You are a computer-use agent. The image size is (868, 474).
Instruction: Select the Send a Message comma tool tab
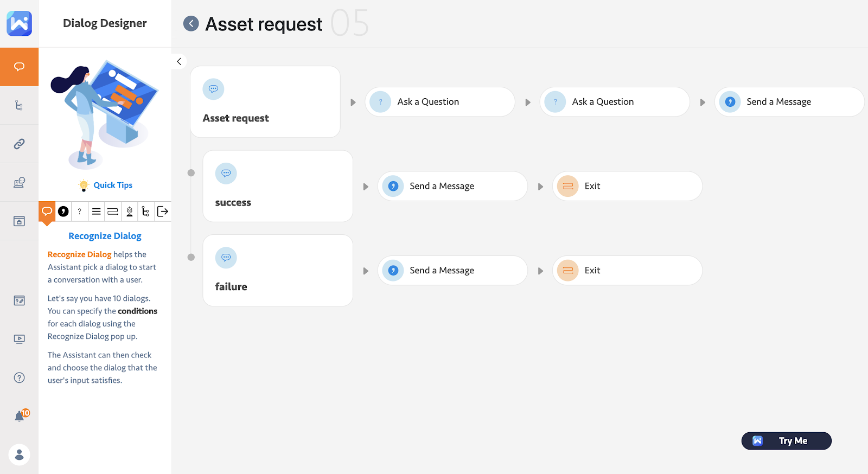click(63, 212)
